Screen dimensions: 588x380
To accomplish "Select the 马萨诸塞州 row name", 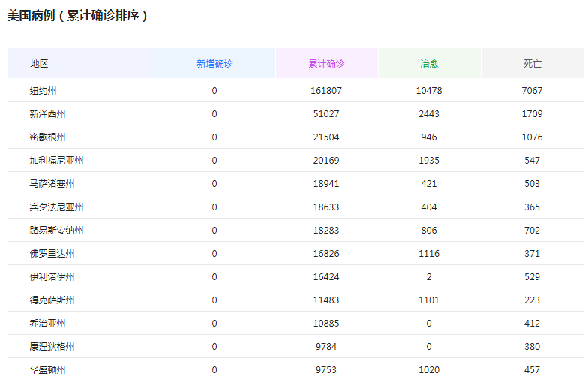I will [x=52, y=183].
